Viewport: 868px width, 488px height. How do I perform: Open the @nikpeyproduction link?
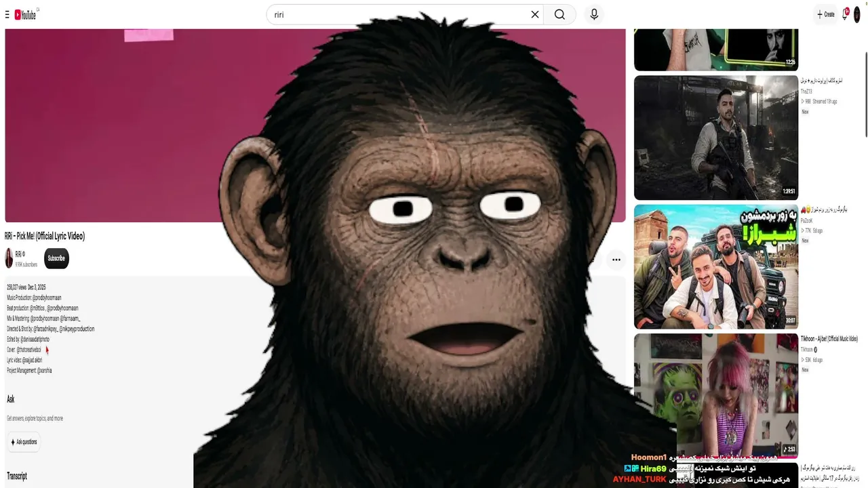pos(77,329)
